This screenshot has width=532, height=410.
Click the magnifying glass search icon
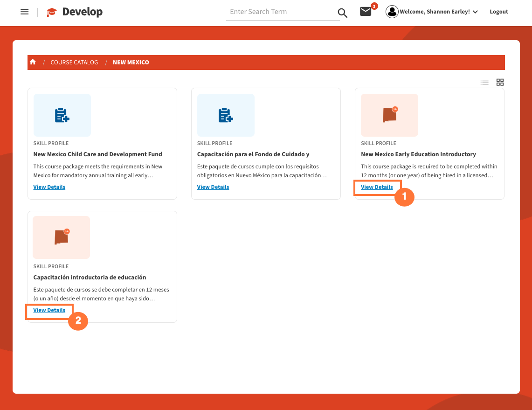point(342,13)
